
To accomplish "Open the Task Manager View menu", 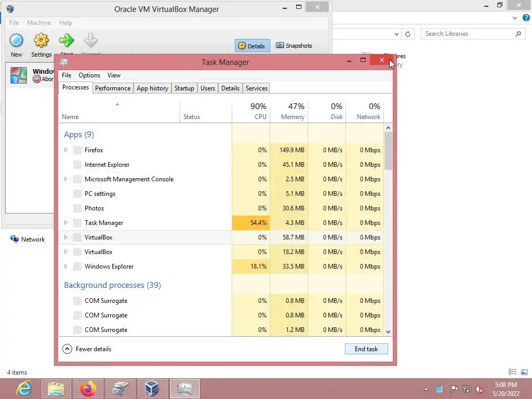I will (x=114, y=75).
